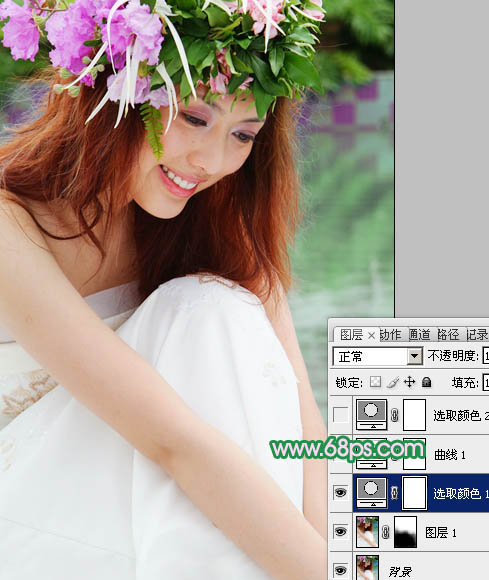The width and height of the screenshot is (489, 580).
Task: Switch to the 通道 tab
Action: [x=419, y=335]
